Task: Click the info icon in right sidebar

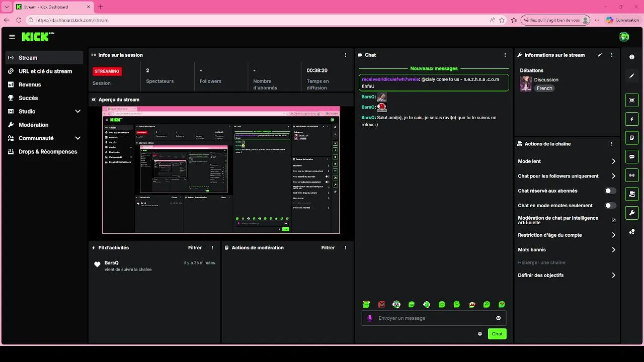Action: point(632,57)
